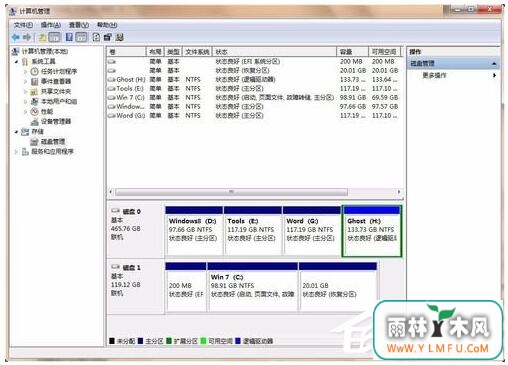This screenshot has width=508, height=365.
Task: Open the 操作(A) menu
Action: click(x=51, y=25)
